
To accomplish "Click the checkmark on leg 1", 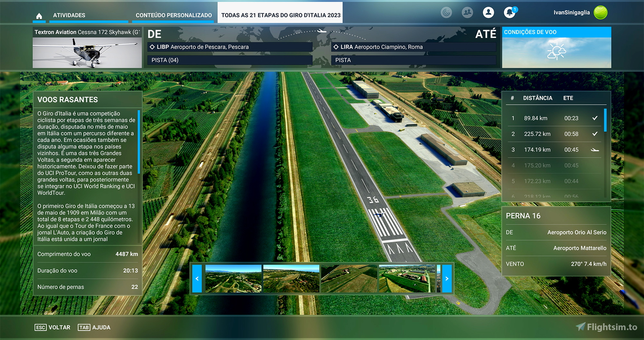I will tap(595, 118).
